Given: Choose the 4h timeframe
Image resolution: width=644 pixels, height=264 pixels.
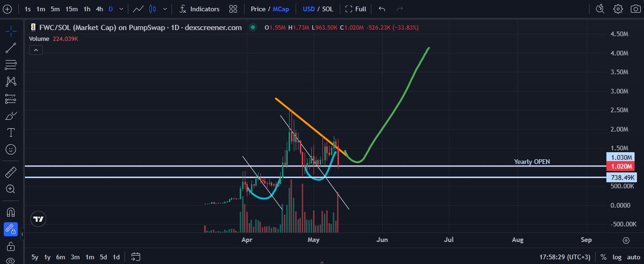Looking at the screenshot, I should pyautogui.click(x=100, y=9).
